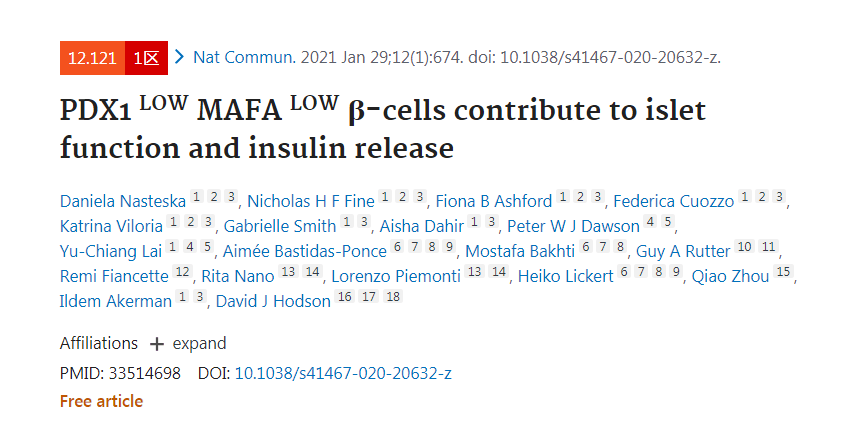Open author David J Hodson's link
The height and width of the screenshot is (438, 845).
coord(274,300)
